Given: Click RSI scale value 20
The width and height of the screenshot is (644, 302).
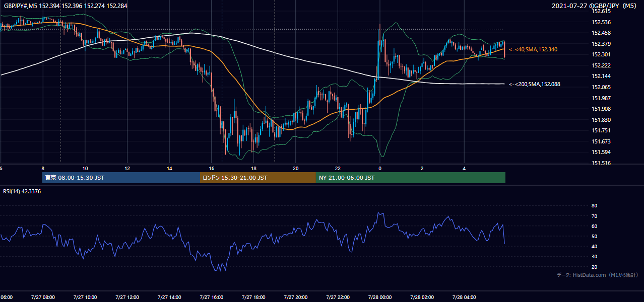Looking at the screenshot, I should coord(594,267).
